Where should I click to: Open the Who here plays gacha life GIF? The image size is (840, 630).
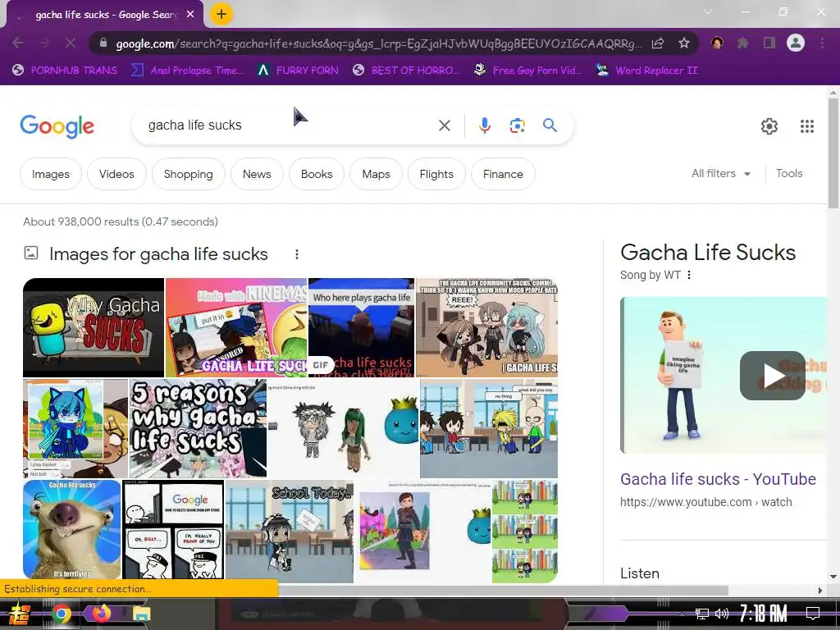[x=361, y=327]
